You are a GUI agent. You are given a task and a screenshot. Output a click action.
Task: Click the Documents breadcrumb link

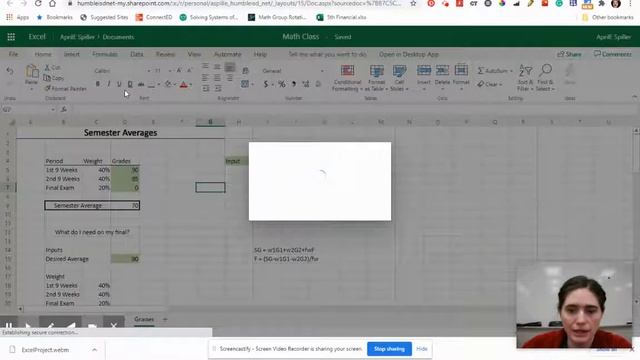pyautogui.click(x=118, y=37)
